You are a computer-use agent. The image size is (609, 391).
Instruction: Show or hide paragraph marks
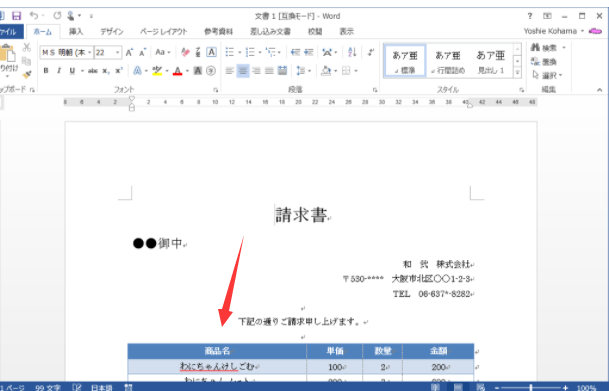(x=371, y=52)
